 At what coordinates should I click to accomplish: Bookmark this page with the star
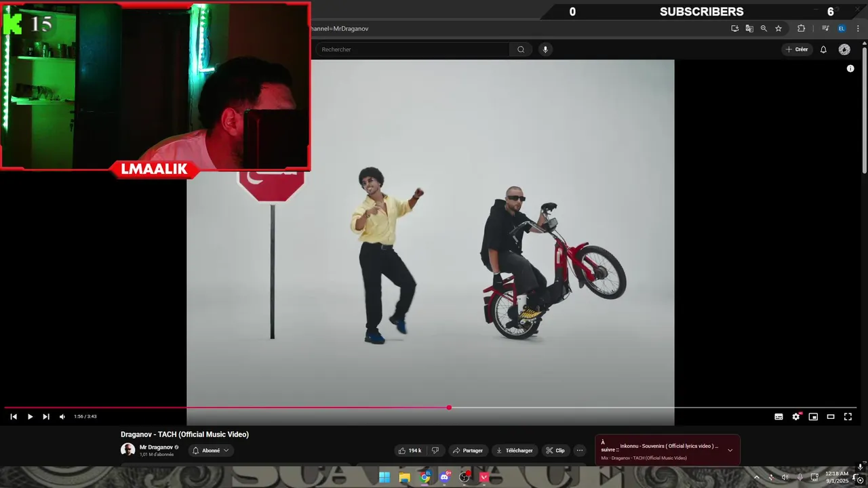(778, 28)
